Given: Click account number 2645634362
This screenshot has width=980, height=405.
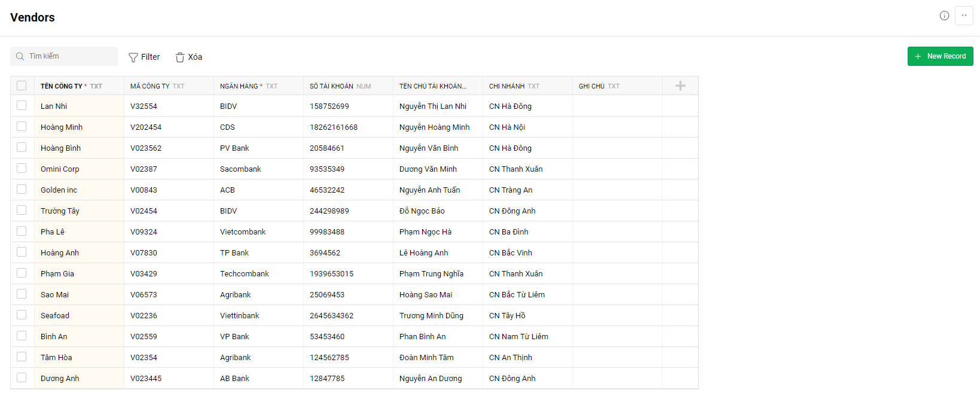Looking at the screenshot, I should (348, 315).
